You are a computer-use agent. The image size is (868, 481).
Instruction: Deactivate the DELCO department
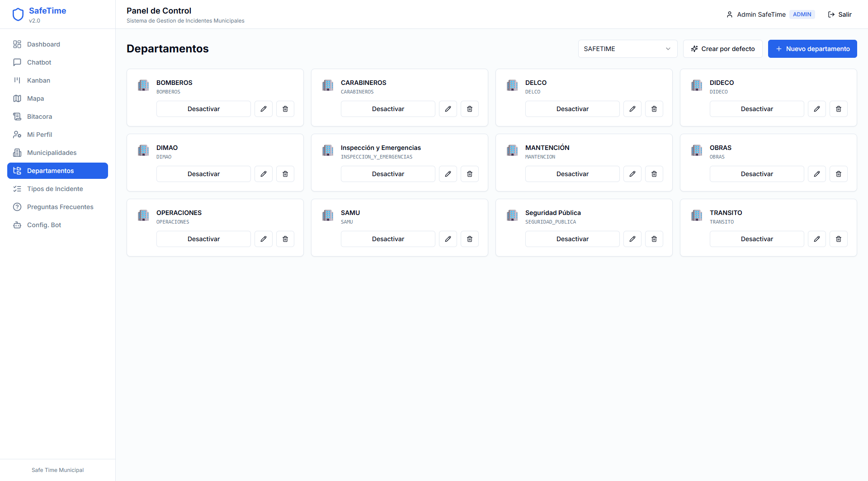(x=572, y=109)
